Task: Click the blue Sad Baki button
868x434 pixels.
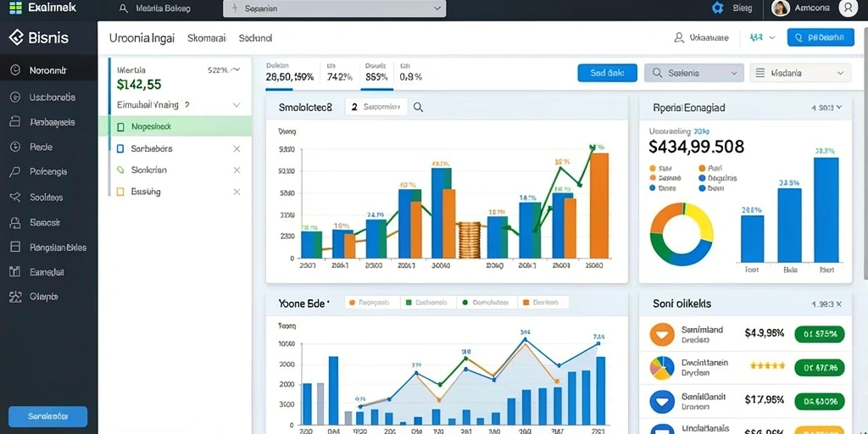Action: 607,73
